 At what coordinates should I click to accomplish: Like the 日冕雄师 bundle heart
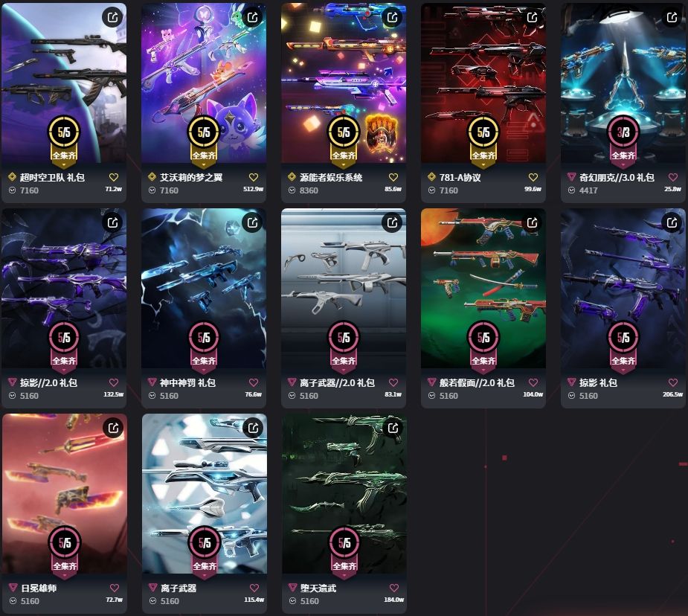point(115,588)
